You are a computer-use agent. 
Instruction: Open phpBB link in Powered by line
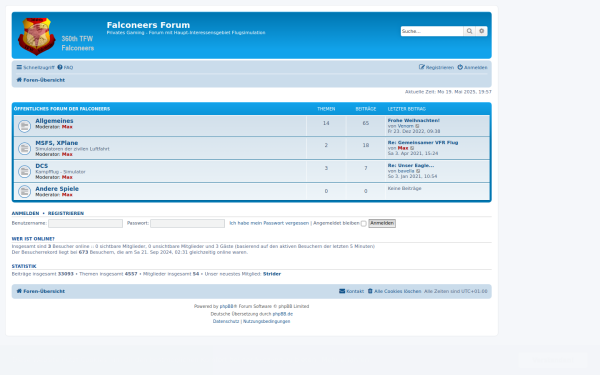226,307
